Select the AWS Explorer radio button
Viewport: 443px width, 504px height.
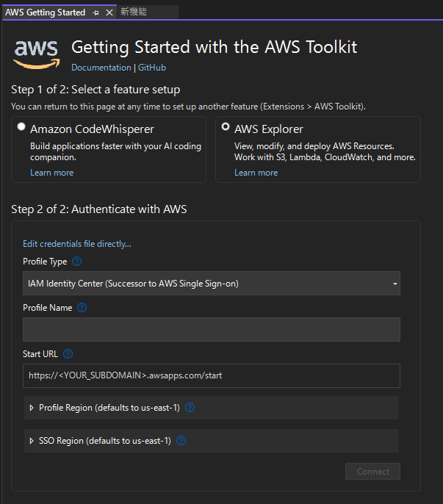[x=226, y=127]
